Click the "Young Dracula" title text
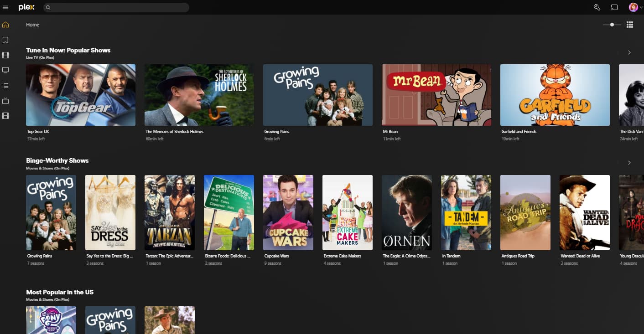 pyautogui.click(x=632, y=256)
